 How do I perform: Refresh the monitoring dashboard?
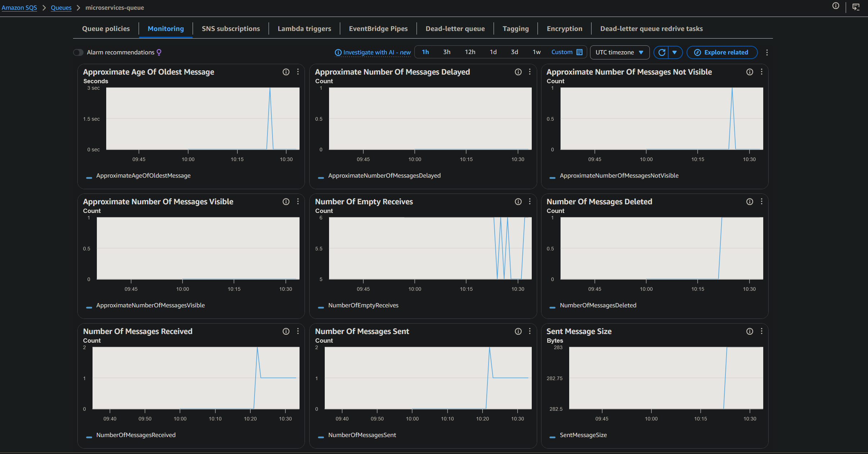(x=661, y=53)
